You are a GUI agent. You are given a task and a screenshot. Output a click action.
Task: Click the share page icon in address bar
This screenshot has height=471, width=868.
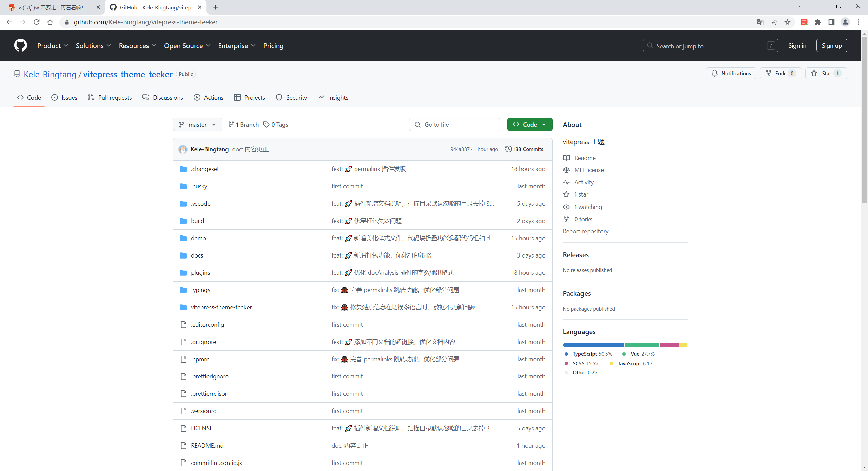click(x=774, y=22)
